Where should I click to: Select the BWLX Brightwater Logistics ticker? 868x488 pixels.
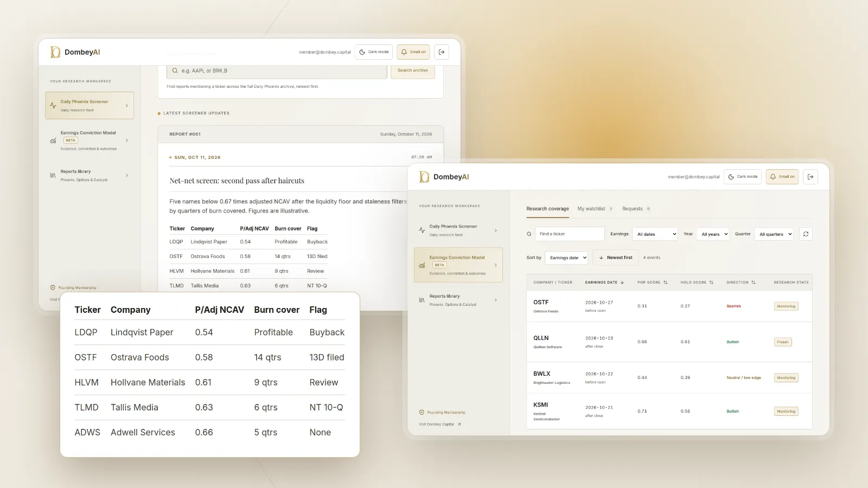542,374
